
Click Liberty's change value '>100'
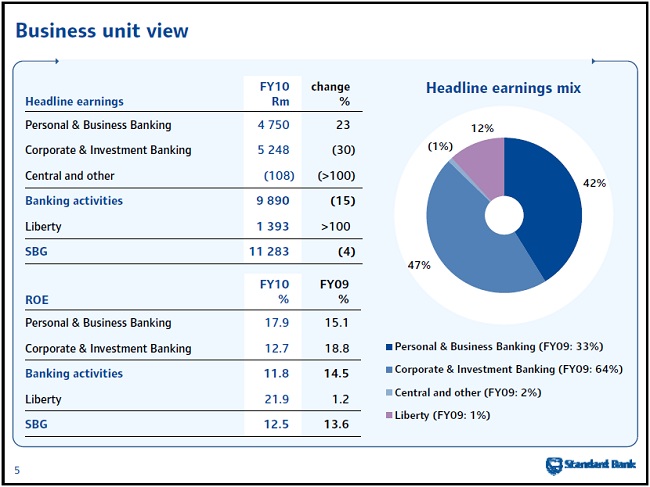pos(336,227)
